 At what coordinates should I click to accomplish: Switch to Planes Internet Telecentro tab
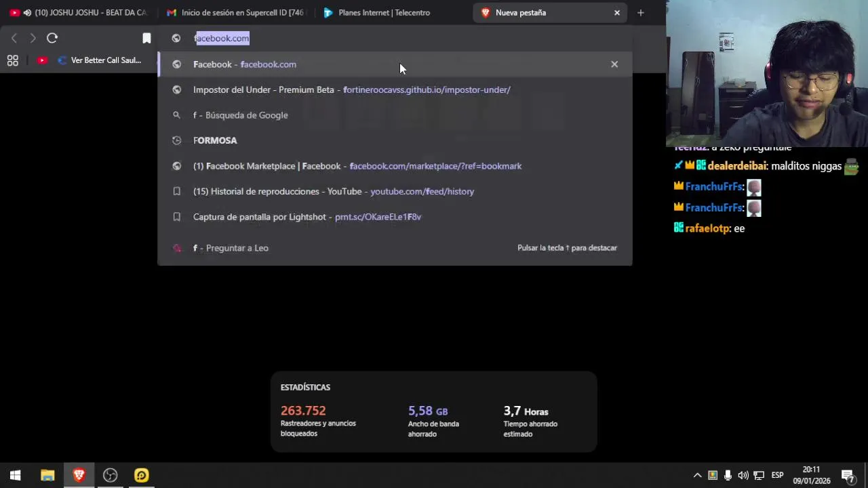(x=383, y=12)
